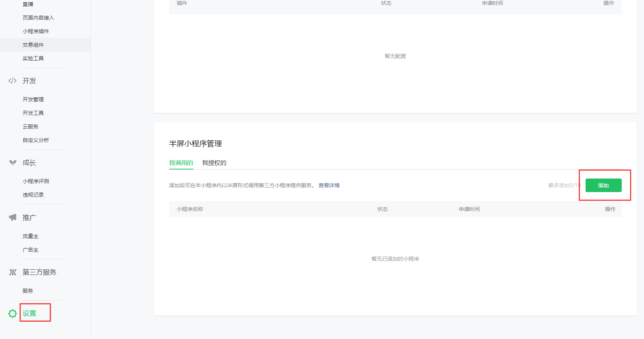Image resolution: width=644 pixels, height=339 pixels.
Task: Click the 推广 megaphone icon
Action: coord(13,217)
